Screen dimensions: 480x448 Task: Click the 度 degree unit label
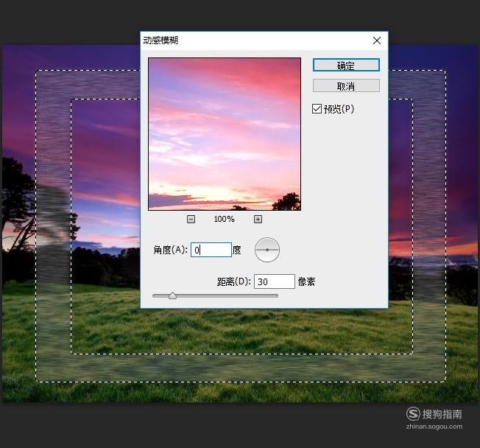tap(236, 250)
